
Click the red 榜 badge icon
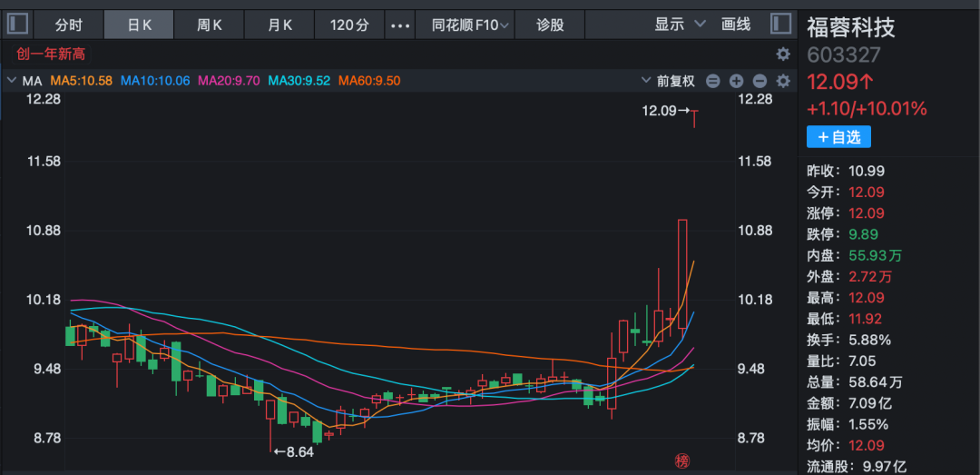[682, 460]
